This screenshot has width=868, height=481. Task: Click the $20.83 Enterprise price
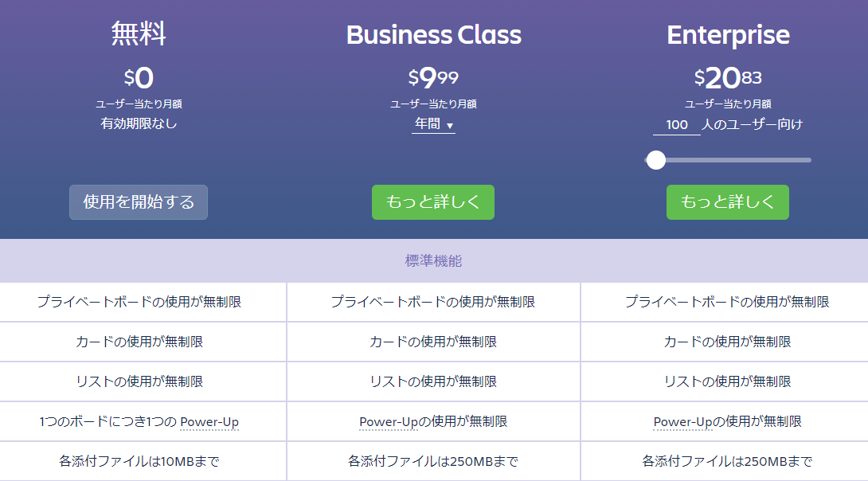[728, 77]
